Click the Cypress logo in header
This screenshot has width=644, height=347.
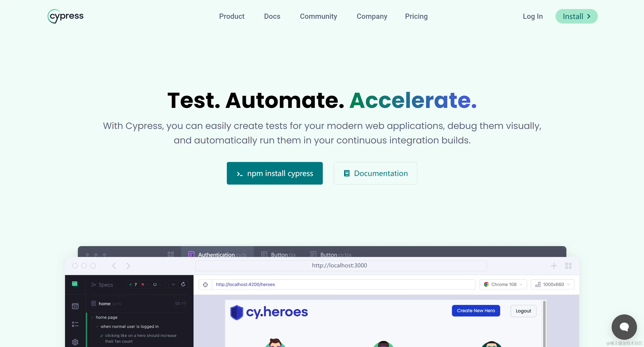tap(65, 16)
